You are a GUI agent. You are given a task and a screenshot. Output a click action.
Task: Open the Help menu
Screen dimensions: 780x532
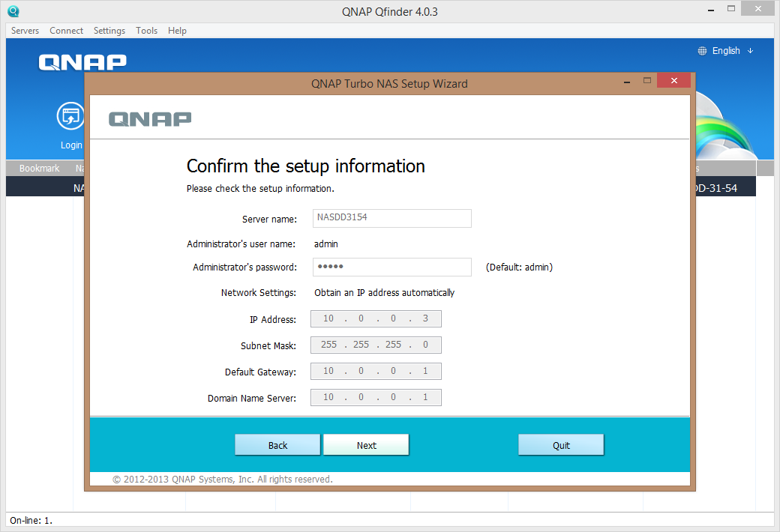177,30
